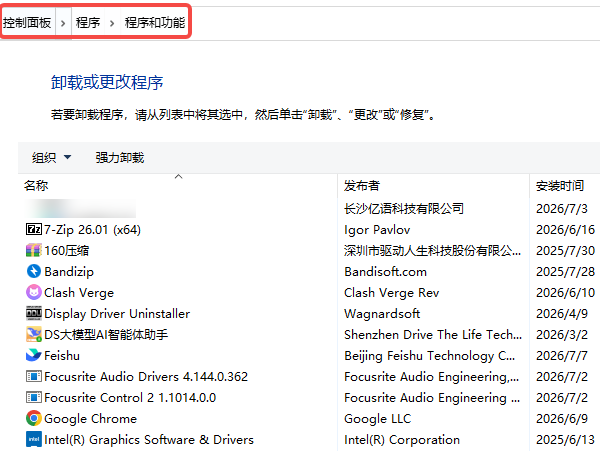Click the 7-Zip program icon
The image size is (600, 451).
(34, 230)
